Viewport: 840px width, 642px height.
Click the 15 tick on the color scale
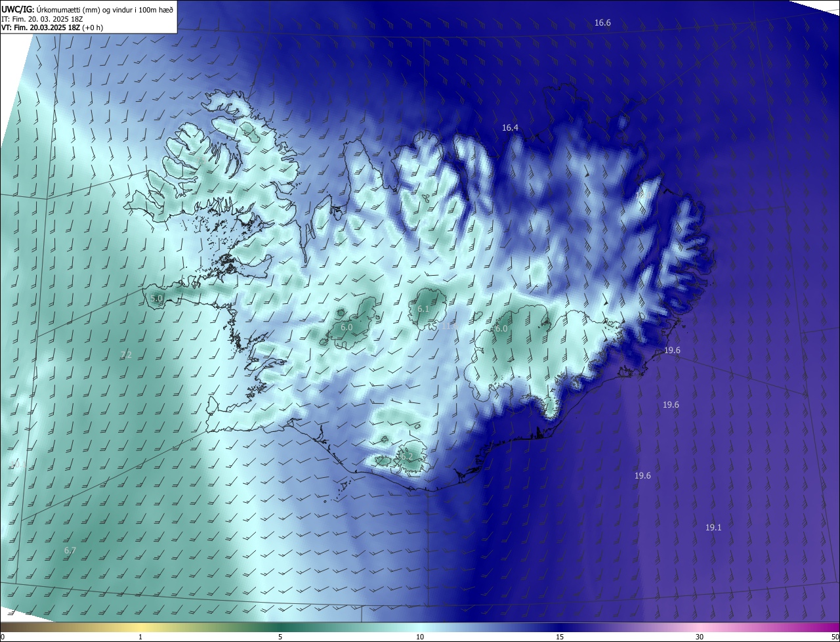(x=560, y=637)
